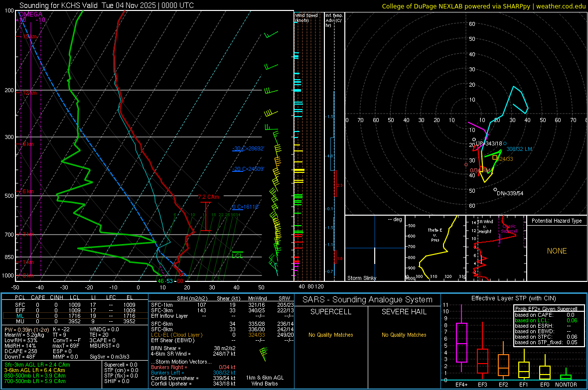Screen dimensions: 588x390
Task: Click the 1km & 6km AGL wind barb icon
Action: 264,354
